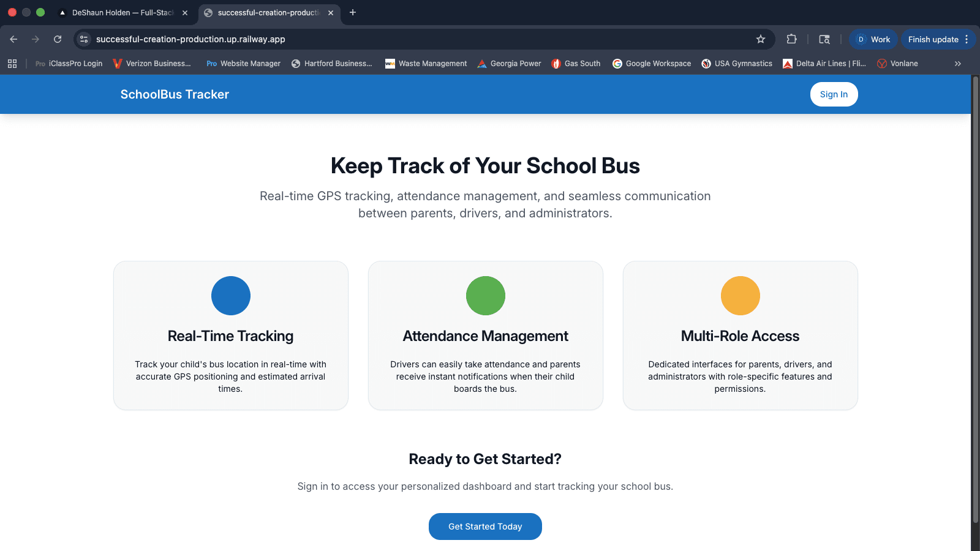Open the Waste Management bookmark
The height and width of the screenshot is (551, 980).
(x=426, y=63)
